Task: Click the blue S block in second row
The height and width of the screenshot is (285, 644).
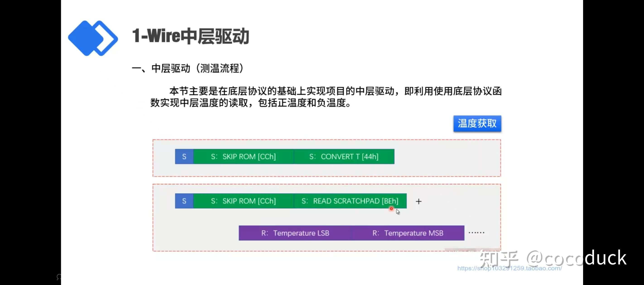Action: tap(184, 201)
